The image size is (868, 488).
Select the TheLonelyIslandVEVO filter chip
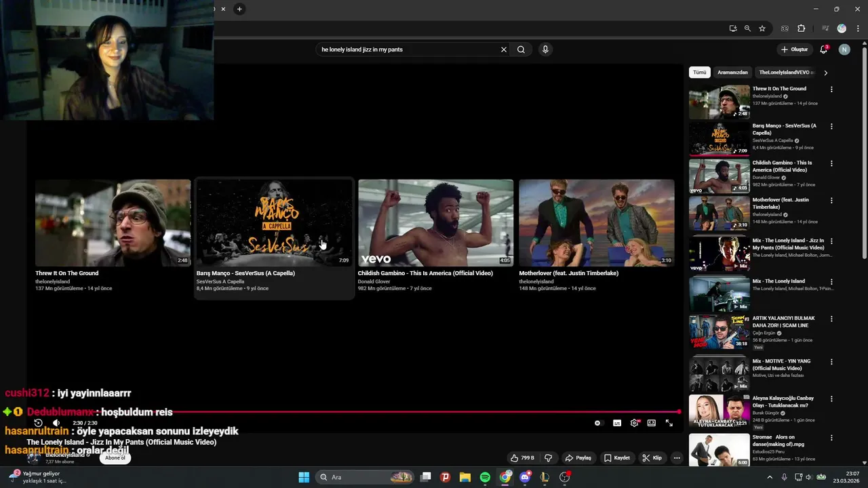coord(785,73)
